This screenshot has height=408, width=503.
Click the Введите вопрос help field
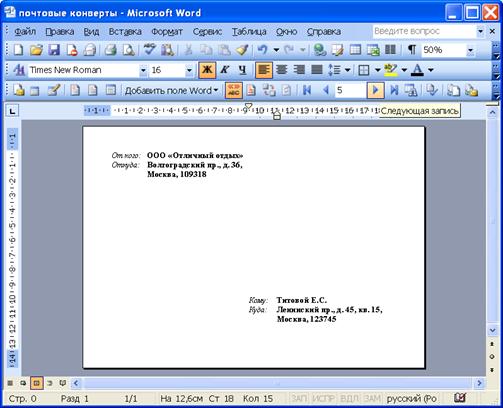tap(424, 31)
